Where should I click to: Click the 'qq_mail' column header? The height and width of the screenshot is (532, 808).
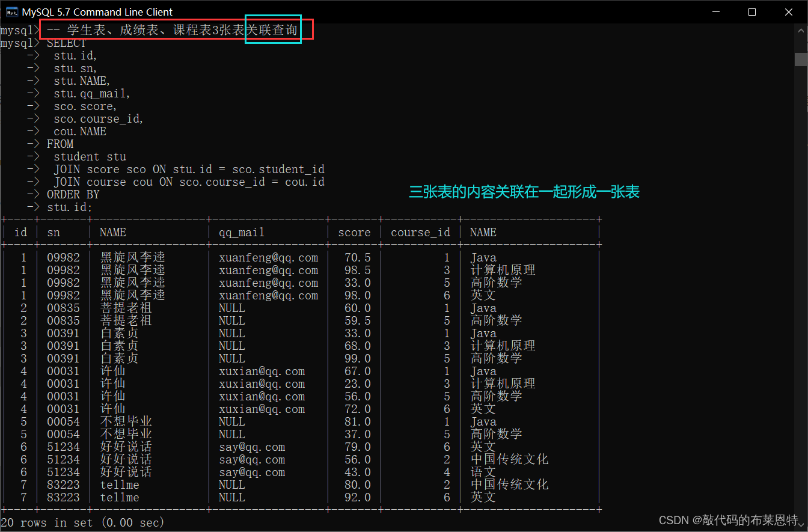click(242, 233)
